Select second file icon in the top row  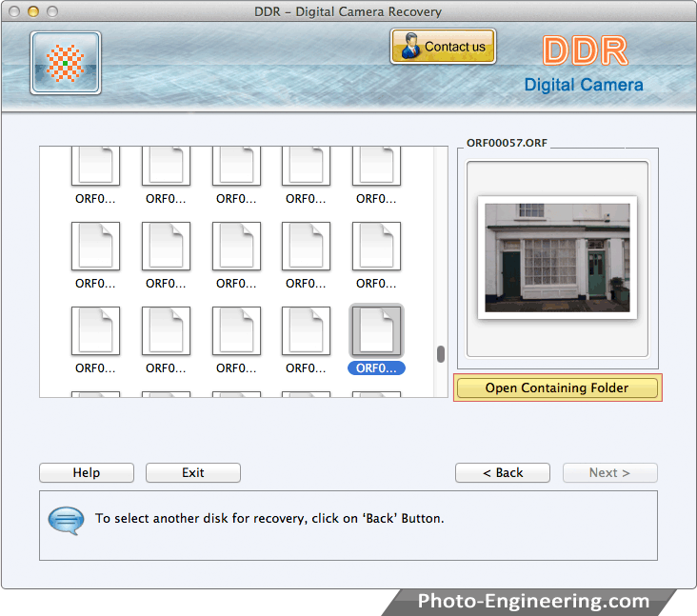coord(166,166)
